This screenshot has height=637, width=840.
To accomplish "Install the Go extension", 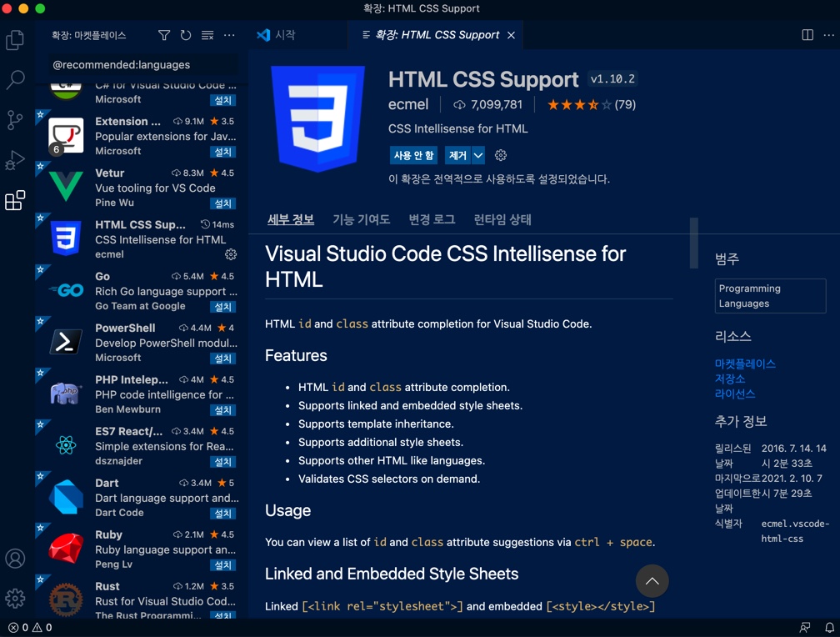I will (x=222, y=307).
